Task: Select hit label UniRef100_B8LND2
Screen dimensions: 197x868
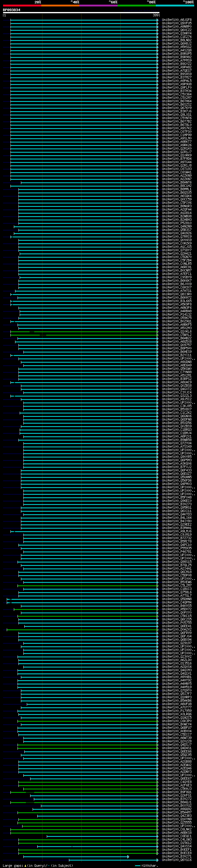Action: click(177, 40)
